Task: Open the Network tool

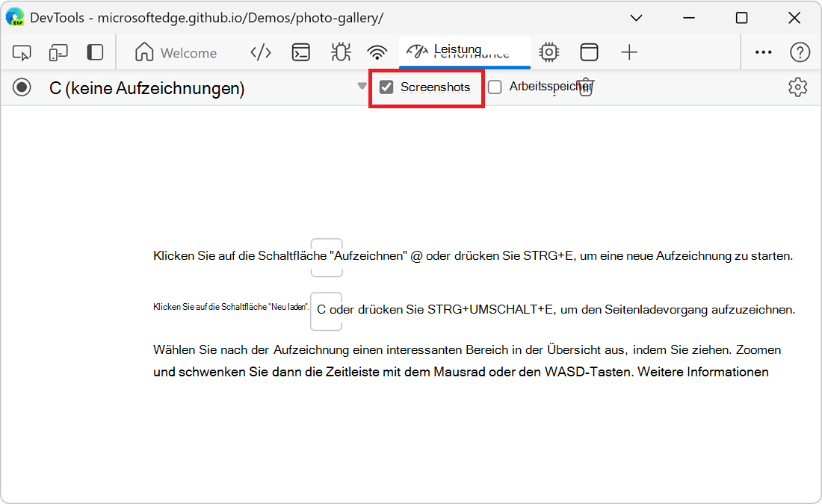Action: 377,52
